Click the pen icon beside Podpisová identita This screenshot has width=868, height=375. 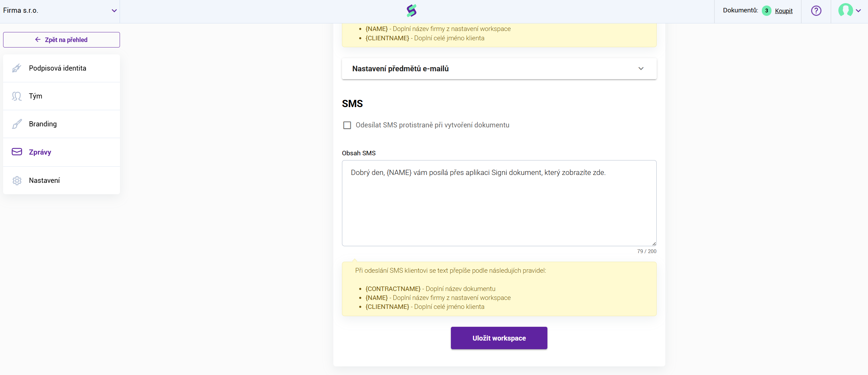pos(17,68)
